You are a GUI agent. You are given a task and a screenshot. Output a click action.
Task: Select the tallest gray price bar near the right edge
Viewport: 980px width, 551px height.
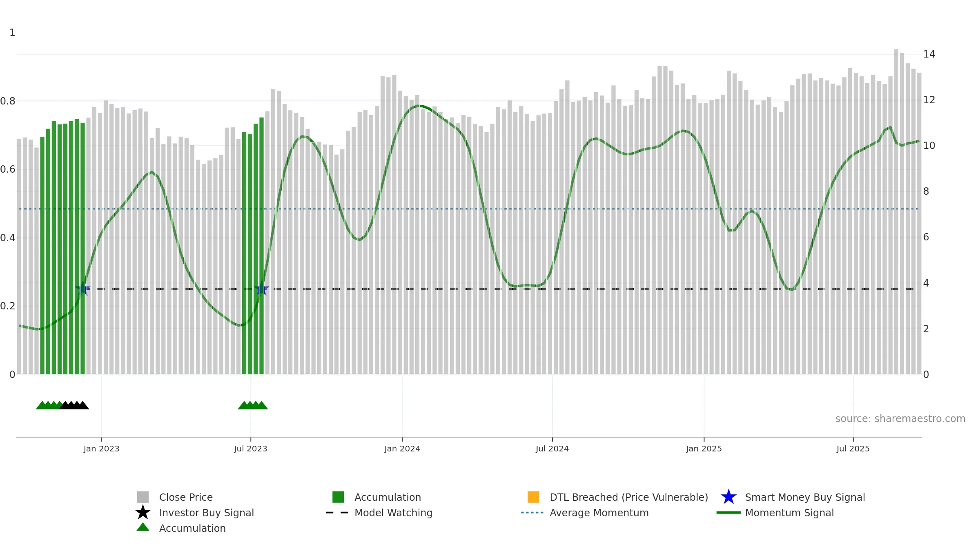[x=896, y=212]
